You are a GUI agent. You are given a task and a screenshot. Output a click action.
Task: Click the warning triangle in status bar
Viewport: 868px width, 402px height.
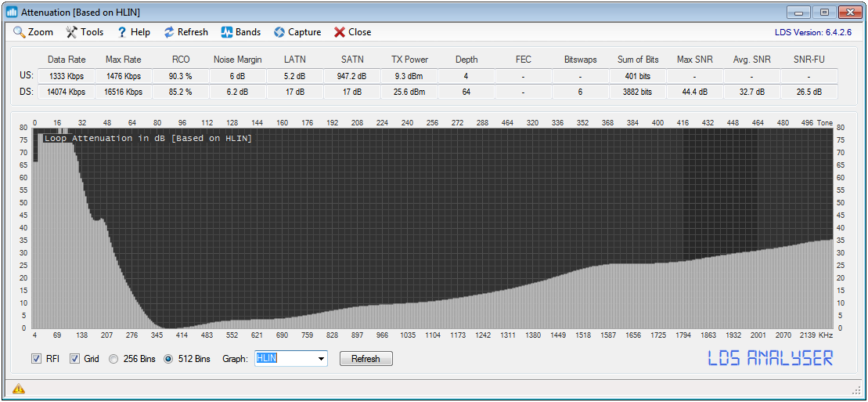[18, 389]
